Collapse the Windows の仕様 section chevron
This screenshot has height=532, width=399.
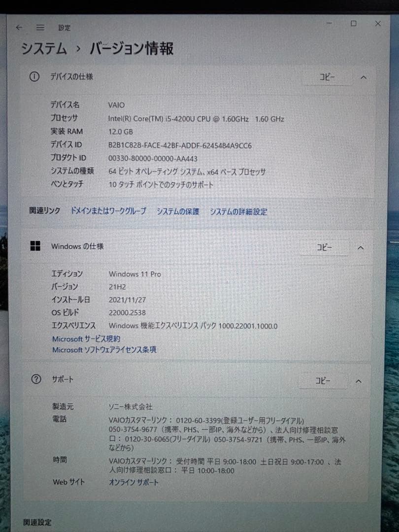(361, 248)
